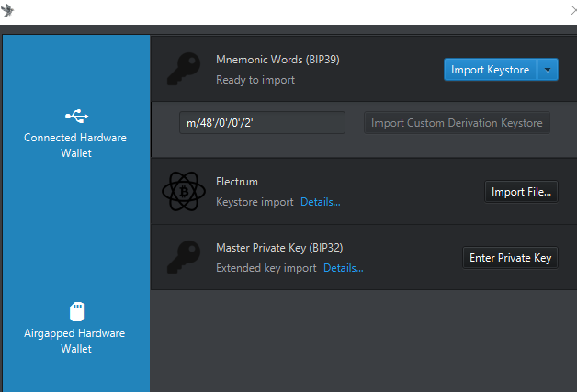Click the Electrum atom bitcoin icon
The width and height of the screenshot is (577, 392).
(184, 191)
